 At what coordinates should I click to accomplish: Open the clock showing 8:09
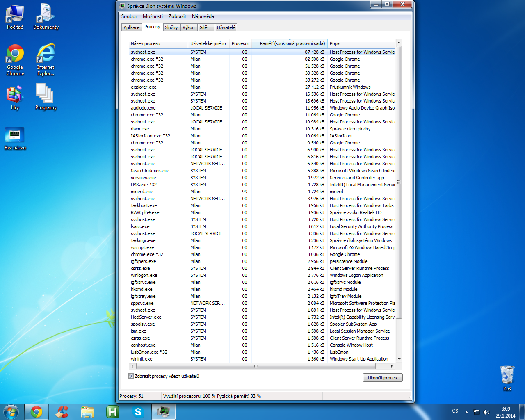(505, 412)
